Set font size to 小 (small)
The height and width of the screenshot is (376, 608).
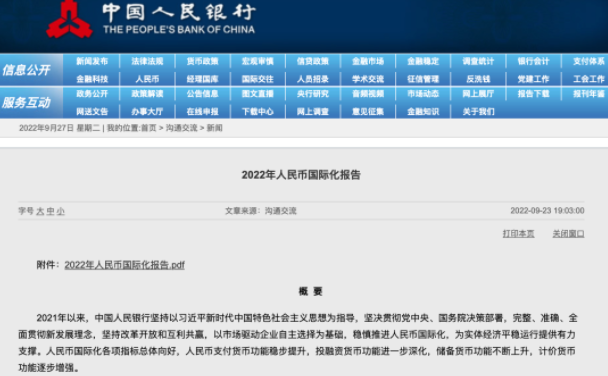pyautogui.click(x=61, y=211)
